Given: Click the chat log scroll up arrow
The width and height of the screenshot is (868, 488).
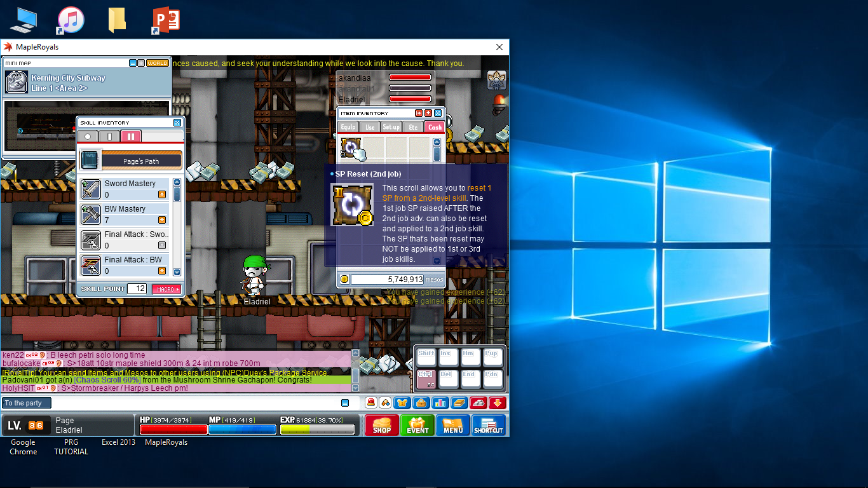Looking at the screenshot, I should point(355,353).
